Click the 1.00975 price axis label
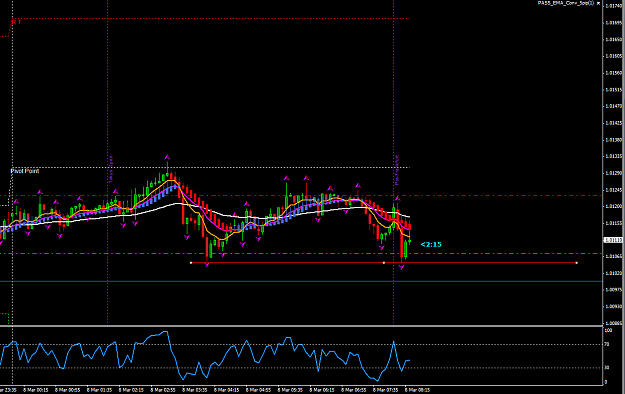 point(614,290)
